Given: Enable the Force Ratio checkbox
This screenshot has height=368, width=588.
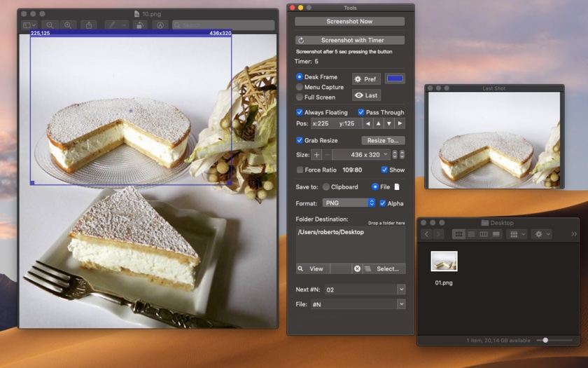Looking at the screenshot, I should coord(300,170).
